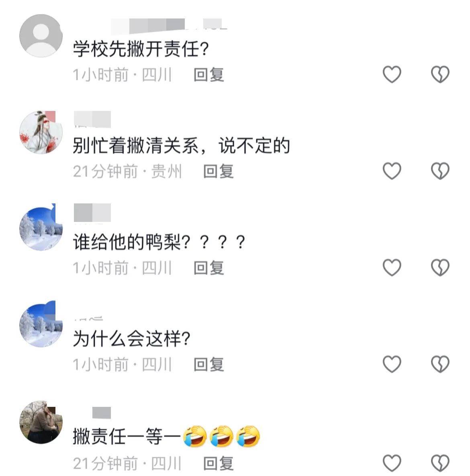Like the comment "撇责任一等一"
The height and width of the screenshot is (476, 470).
pyautogui.click(x=392, y=463)
